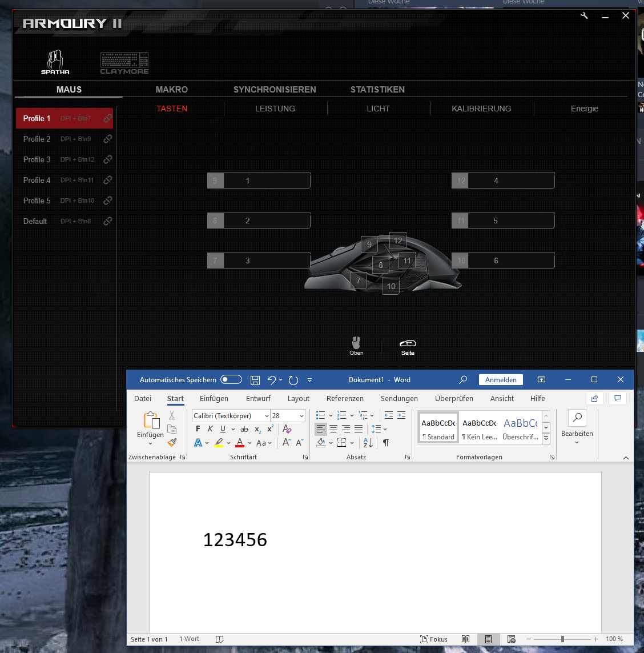This screenshot has width=644, height=653.
Task: Switch to Oben top mouse view
Action: point(356,346)
